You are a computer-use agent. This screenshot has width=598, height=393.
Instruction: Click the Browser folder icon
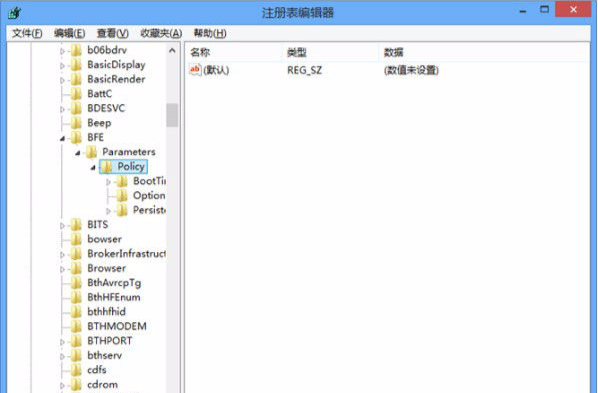pos(76,268)
